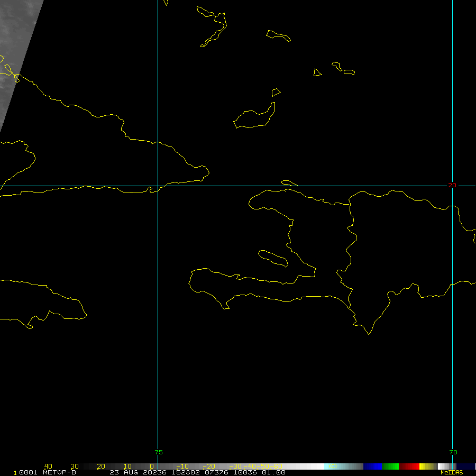The image size is (476, 476).
Task: Click the 75 longitude label
Action: pos(159,452)
